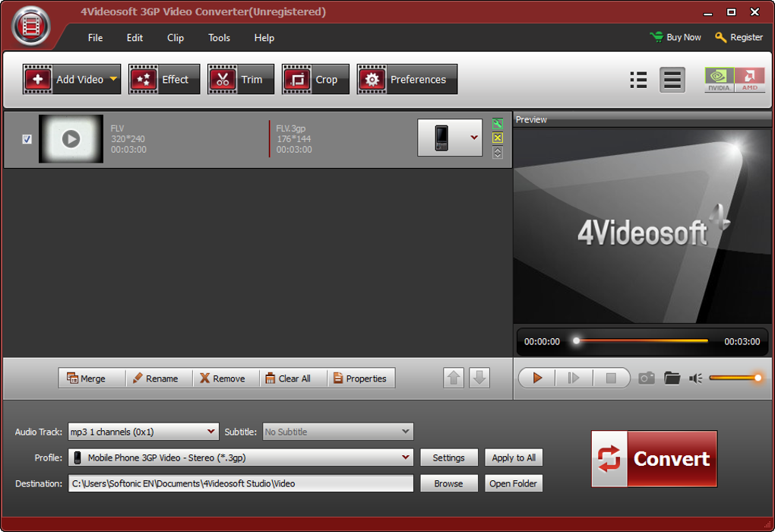
Task: Click the Open Folder button
Action: [x=514, y=483]
